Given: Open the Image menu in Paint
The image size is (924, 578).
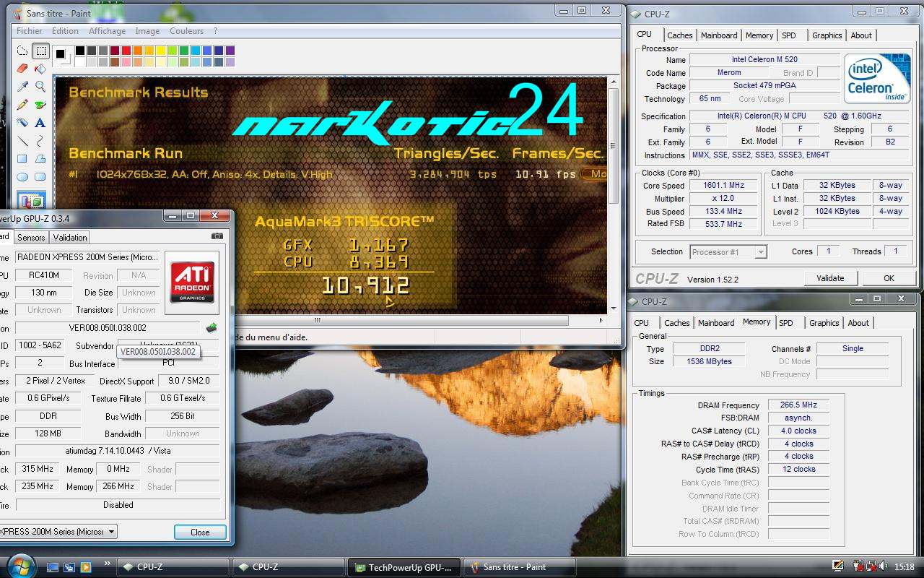Looking at the screenshot, I should [147, 31].
